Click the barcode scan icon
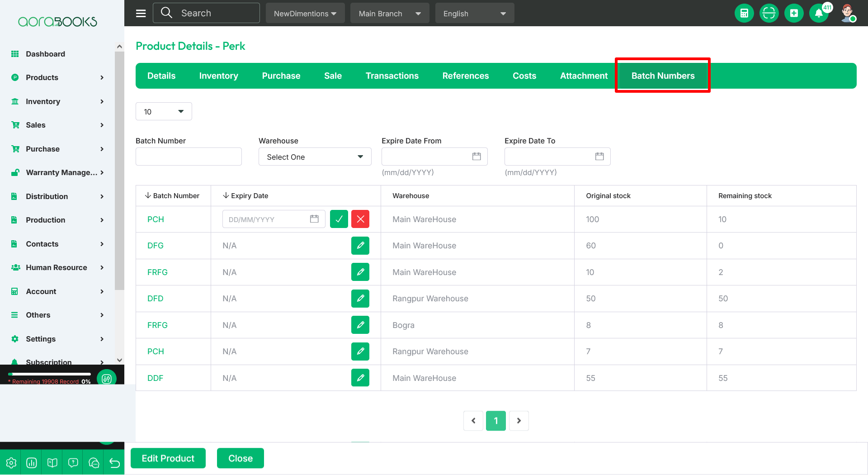 point(769,13)
